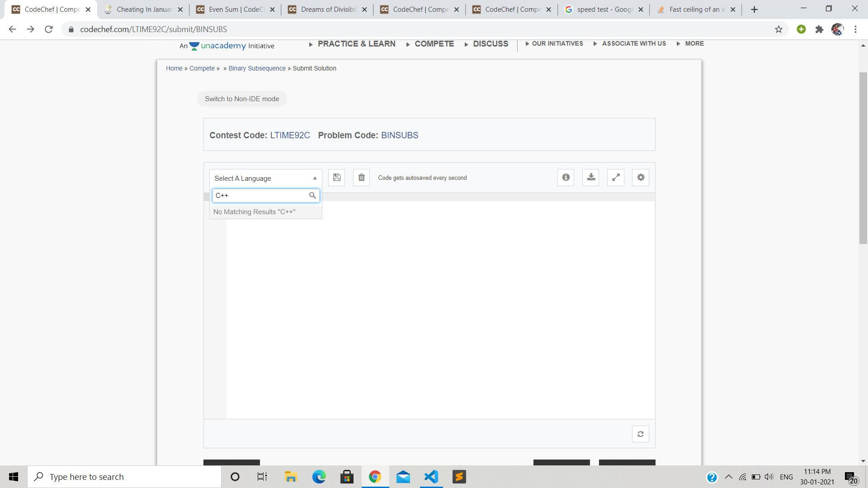
Task: Bookmark the page with the star icon
Action: pos(778,29)
